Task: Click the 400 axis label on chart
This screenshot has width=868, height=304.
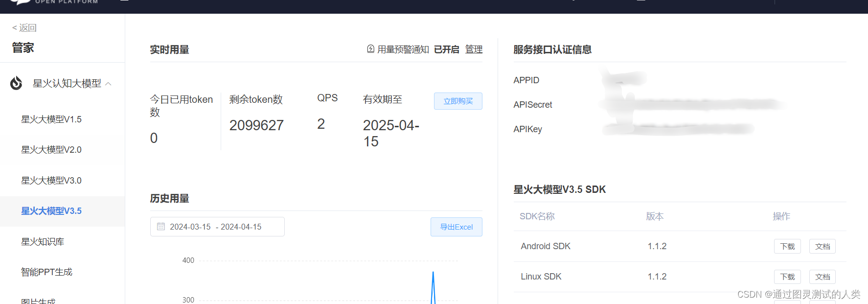Action: click(188, 260)
